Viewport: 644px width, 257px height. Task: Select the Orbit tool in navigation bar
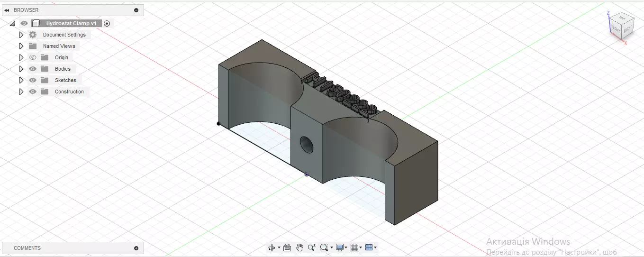coord(272,248)
